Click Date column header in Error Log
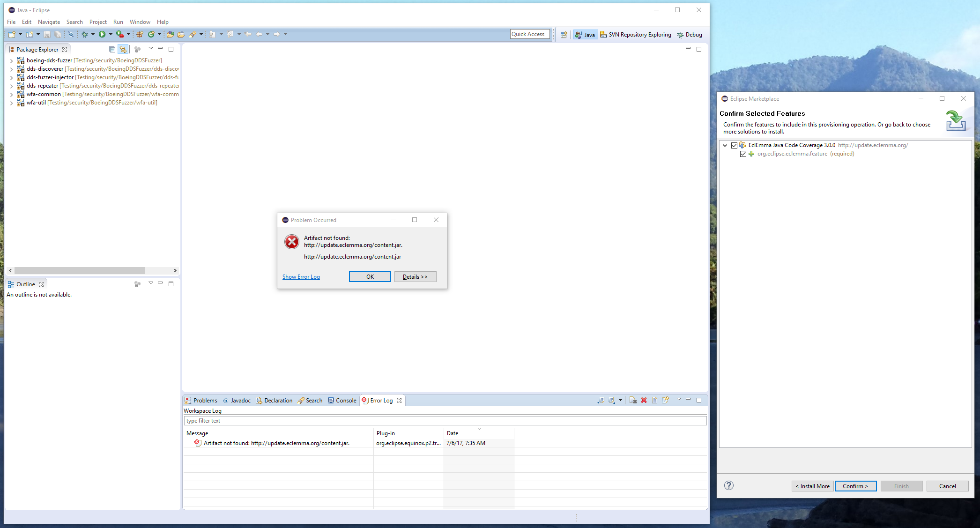Image resolution: width=980 pixels, height=528 pixels. point(479,433)
